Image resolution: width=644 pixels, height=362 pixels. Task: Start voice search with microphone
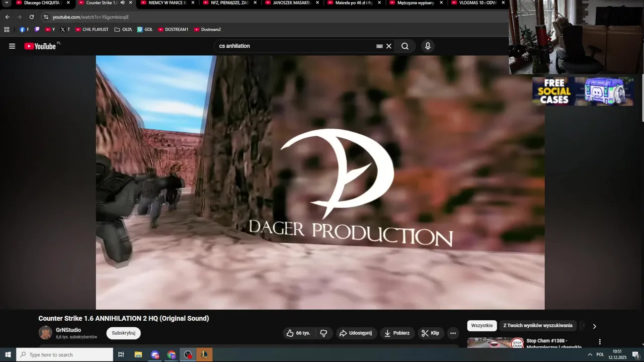[x=428, y=46]
